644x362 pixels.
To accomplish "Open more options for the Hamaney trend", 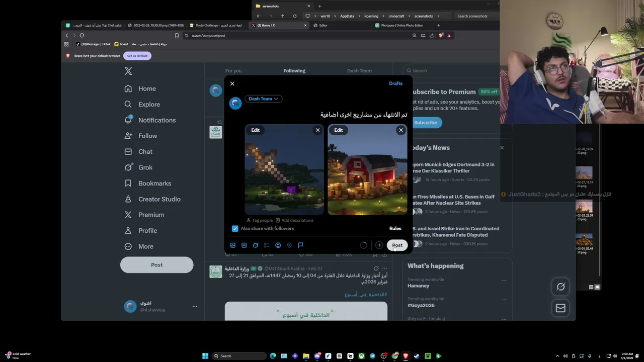I will (504, 281).
